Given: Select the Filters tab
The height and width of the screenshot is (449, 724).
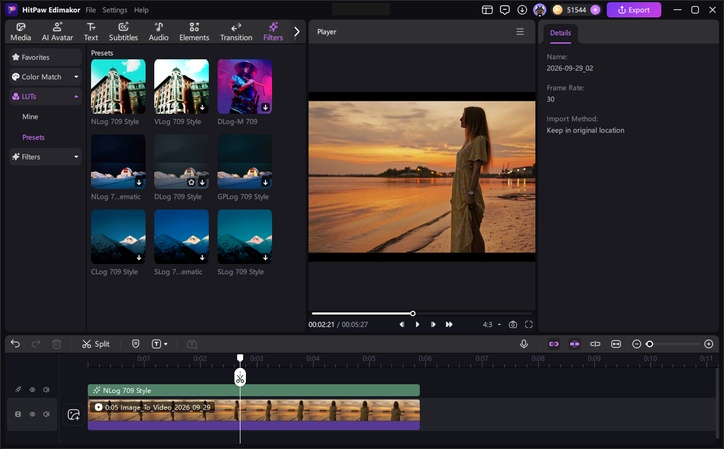Looking at the screenshot, I should [273, 32].
